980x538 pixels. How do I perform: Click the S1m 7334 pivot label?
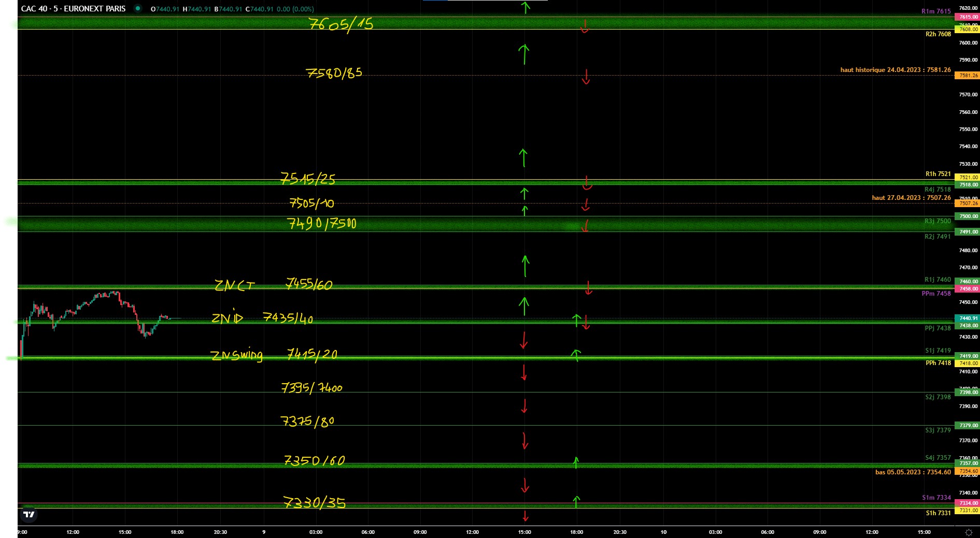pos(936,497)
